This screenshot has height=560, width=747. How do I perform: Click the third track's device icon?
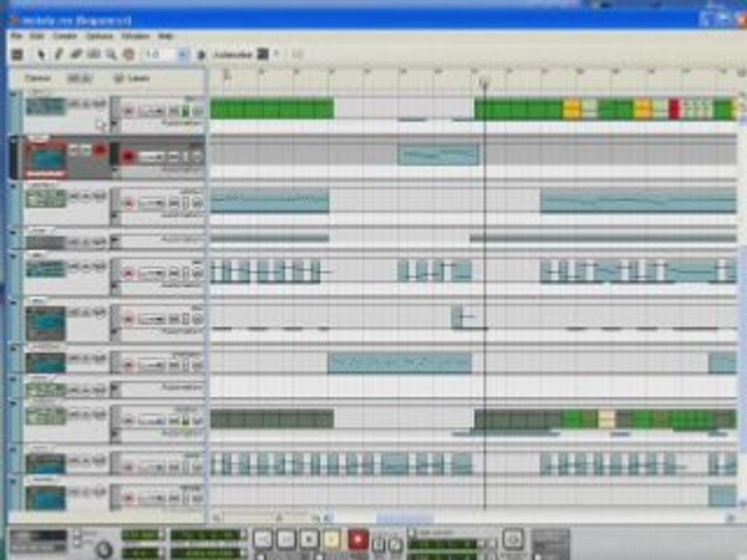46,198
